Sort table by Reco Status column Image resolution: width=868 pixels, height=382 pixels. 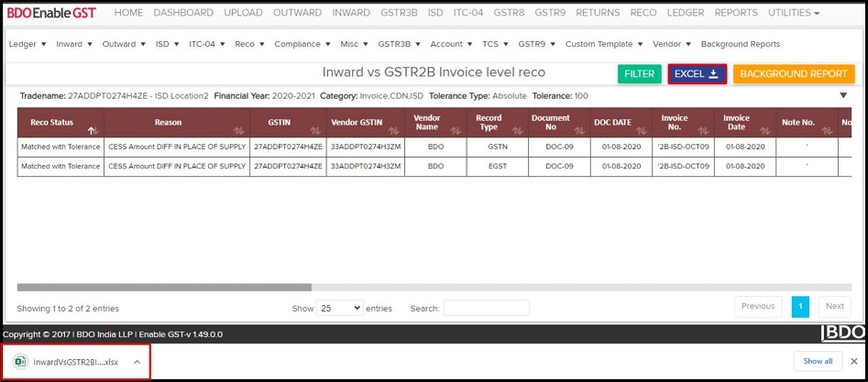[60, 123]
